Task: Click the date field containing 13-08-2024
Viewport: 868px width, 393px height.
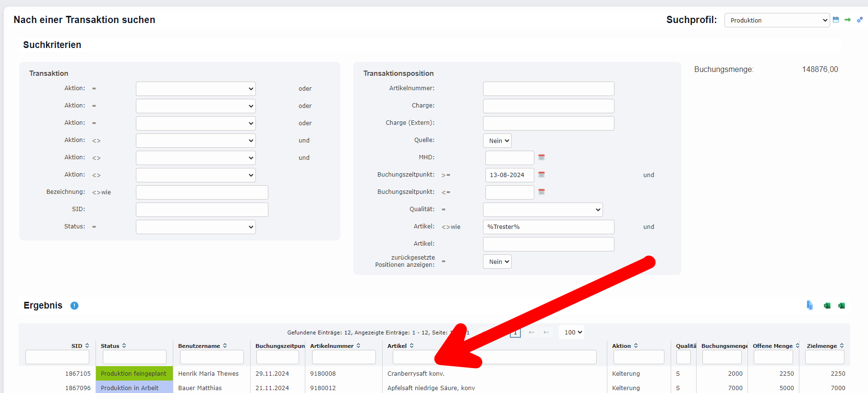Action: (510, 175)
